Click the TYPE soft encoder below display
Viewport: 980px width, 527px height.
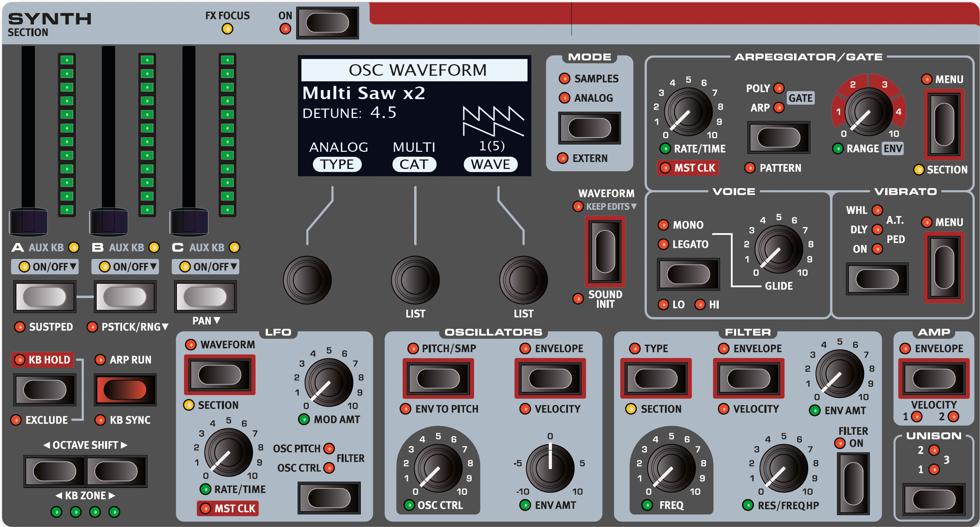[307, 280]
